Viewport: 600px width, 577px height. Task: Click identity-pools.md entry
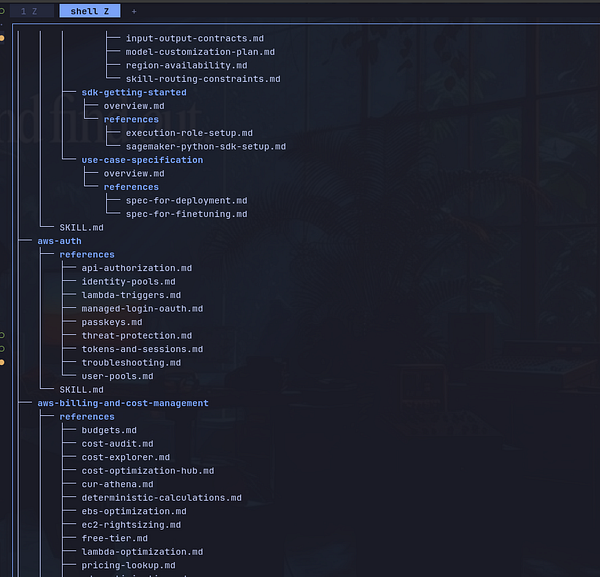point(128,282)
